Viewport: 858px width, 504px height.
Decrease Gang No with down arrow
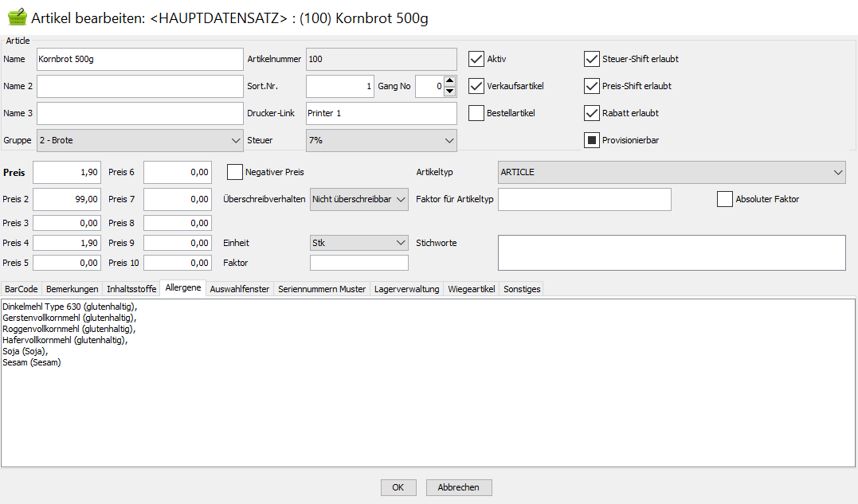449,91
